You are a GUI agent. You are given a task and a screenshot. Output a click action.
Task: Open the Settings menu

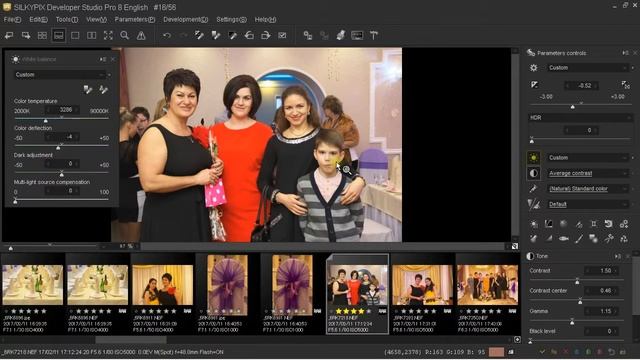tap(231, 20)
